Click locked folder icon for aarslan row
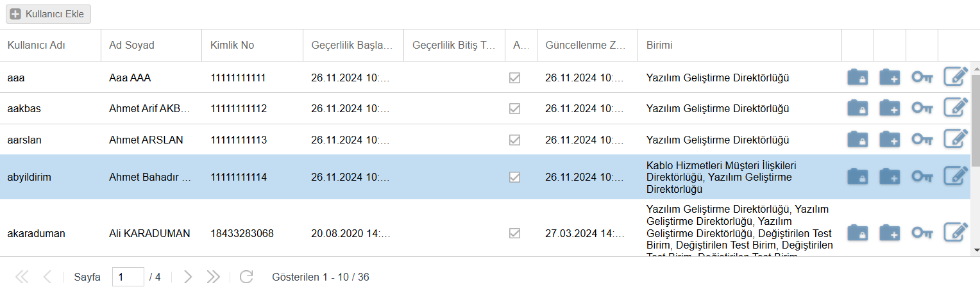This screenshot has height=296, width=980. [857, 140]
